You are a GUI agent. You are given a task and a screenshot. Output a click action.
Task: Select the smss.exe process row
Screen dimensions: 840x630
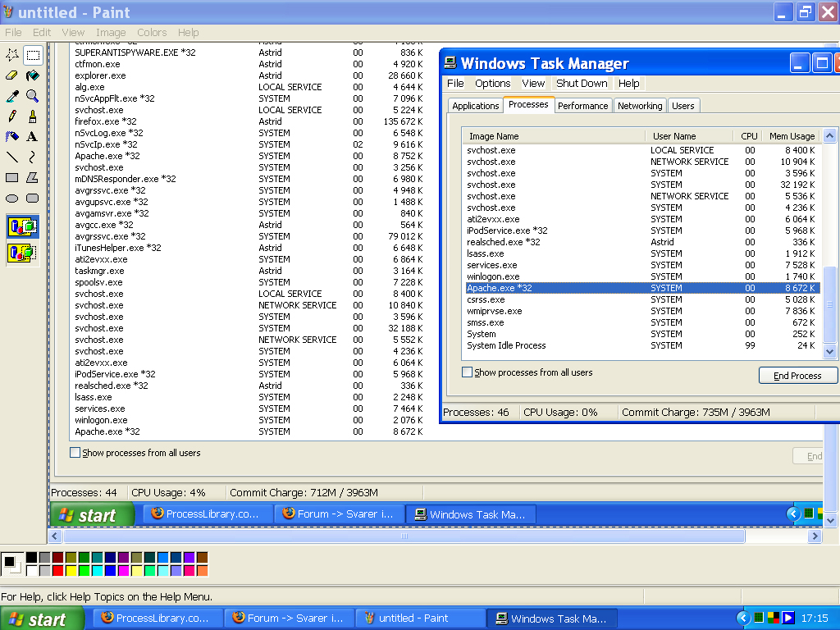tap(642, 322)
